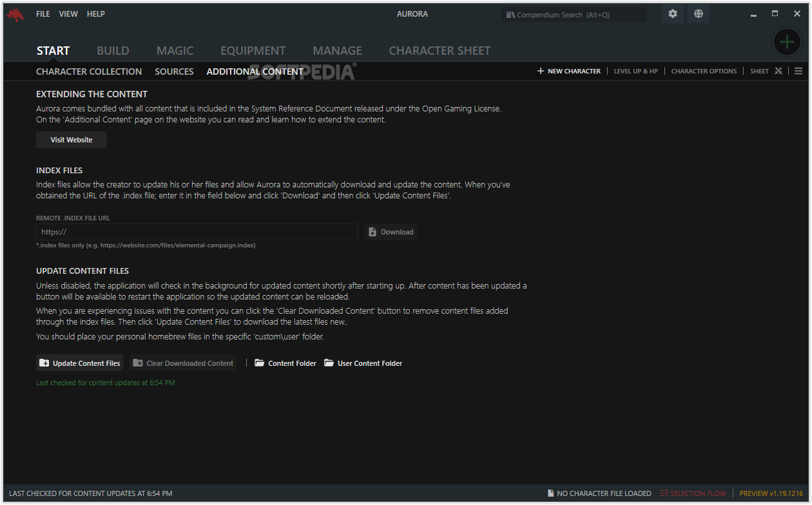Viewport: 812px width, 505px height.
Task: Focus the remote index file URL field
Action: (x=197, y=232)
